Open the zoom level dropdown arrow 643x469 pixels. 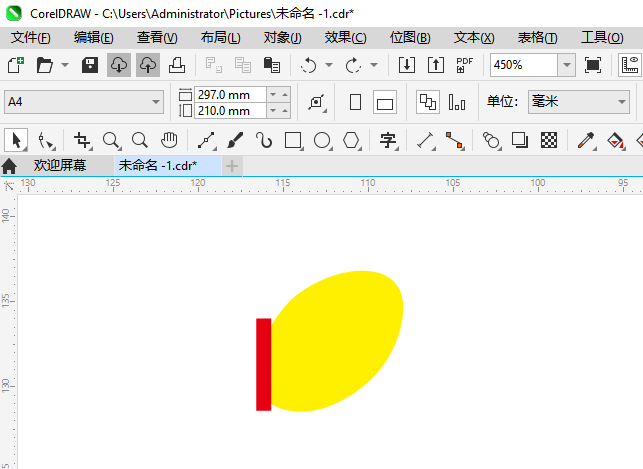(567, 65)
